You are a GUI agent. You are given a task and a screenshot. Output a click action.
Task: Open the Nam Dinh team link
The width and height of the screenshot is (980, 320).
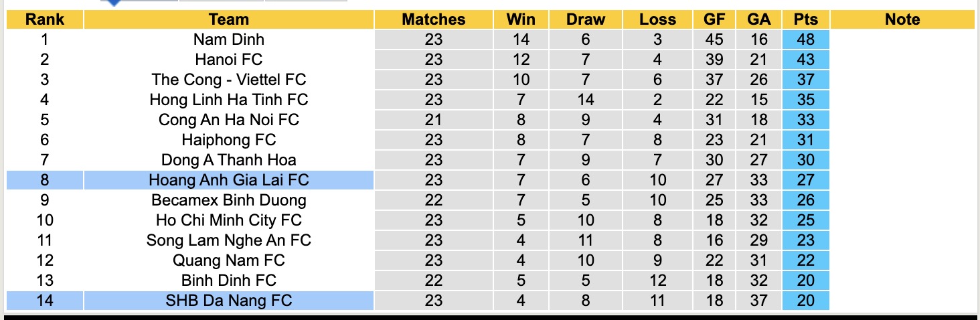(x=228, y=39)
